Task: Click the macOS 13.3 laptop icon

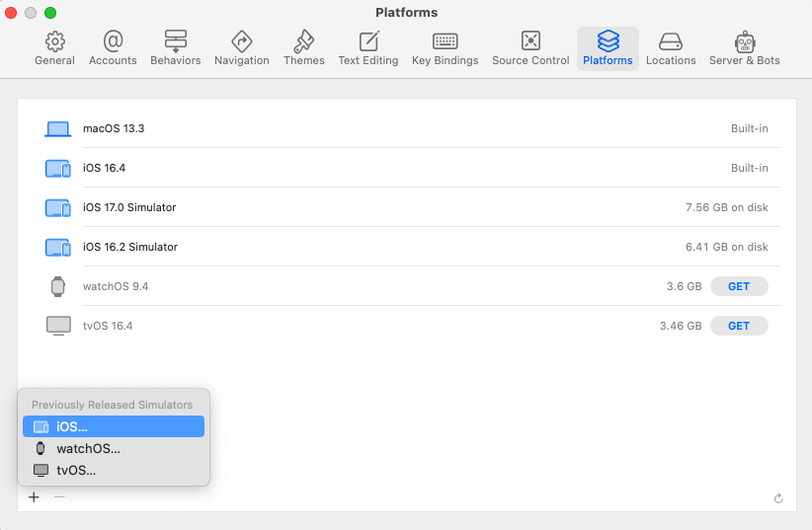Action: coord(58,129)
